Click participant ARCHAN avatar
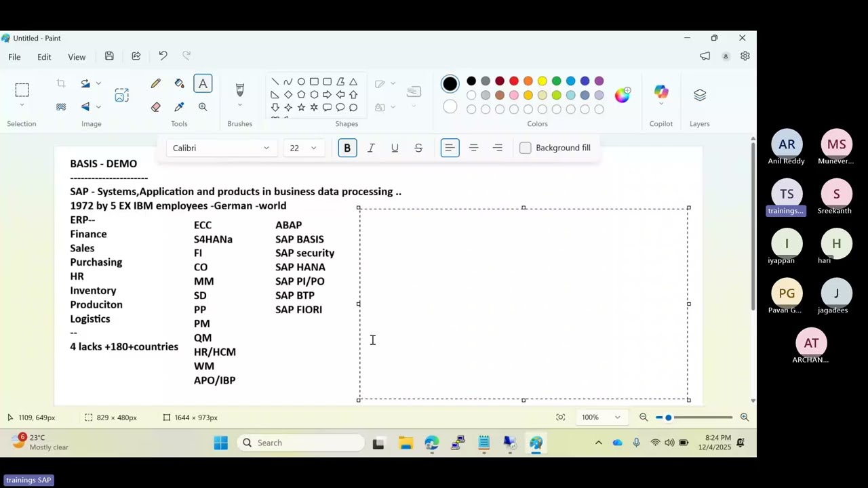 pos(811,343)
